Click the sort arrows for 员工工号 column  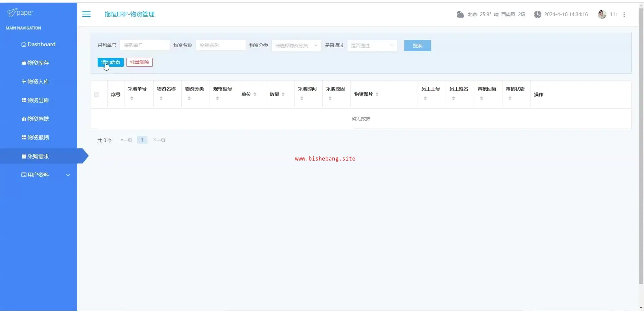coord(425,99)
